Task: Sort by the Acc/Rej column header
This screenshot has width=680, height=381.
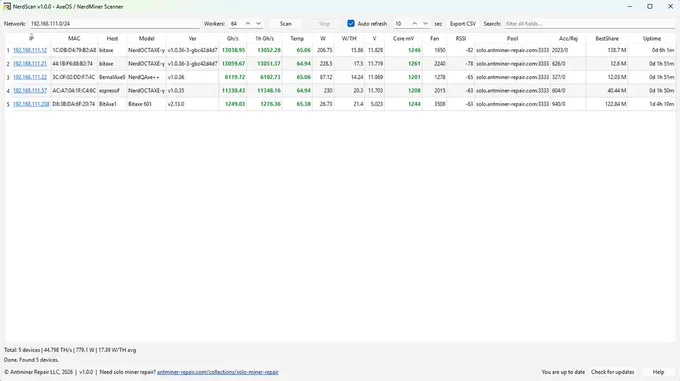Action: point(568,39)
